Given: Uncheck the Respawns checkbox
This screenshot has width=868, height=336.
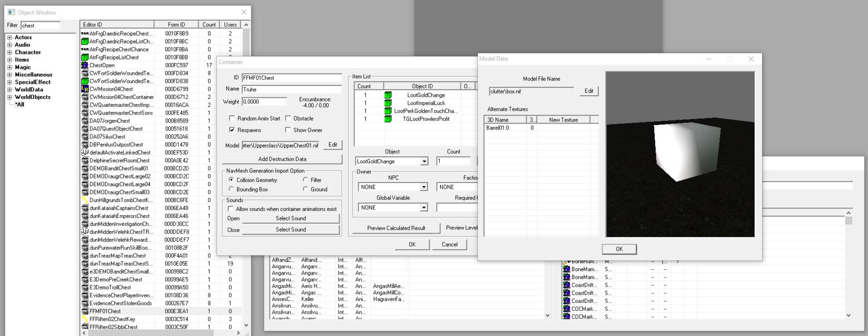Looking at the screenshot, I should coord(232,130).
